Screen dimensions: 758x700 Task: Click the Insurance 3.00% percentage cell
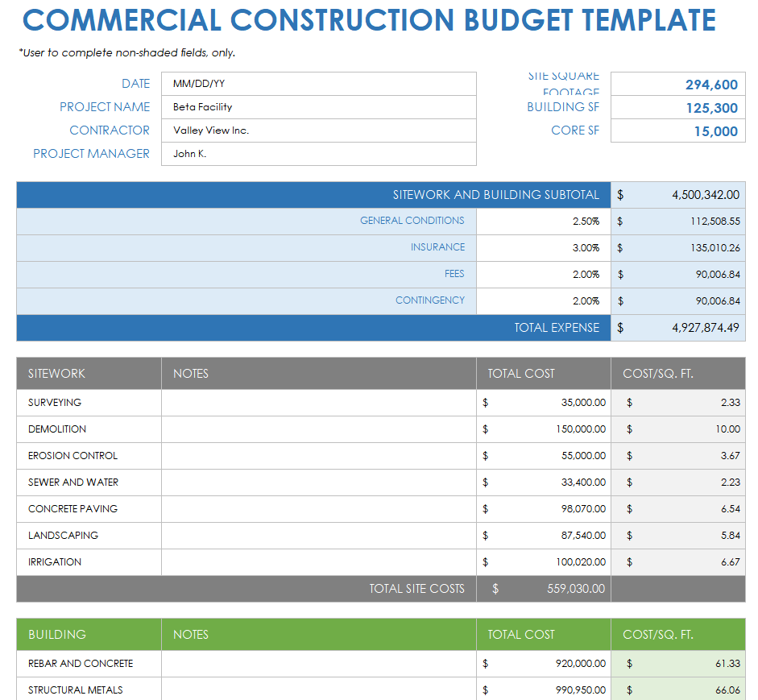tap(543, 247)
